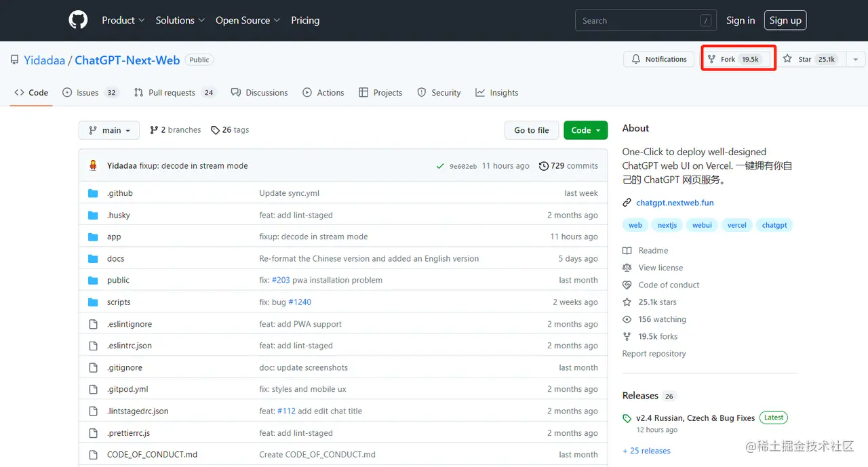Click the Sign up button
This screenshot has width=868, height=467.
pos(785,20)
